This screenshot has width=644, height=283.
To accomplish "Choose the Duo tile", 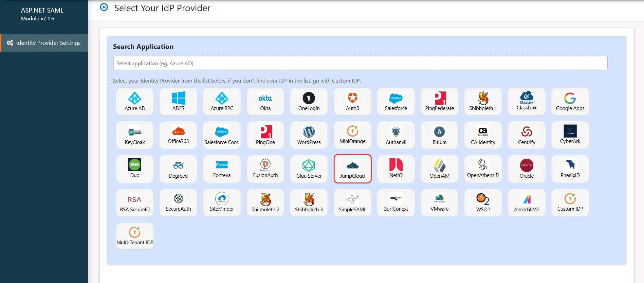I will tap(135, 169).
